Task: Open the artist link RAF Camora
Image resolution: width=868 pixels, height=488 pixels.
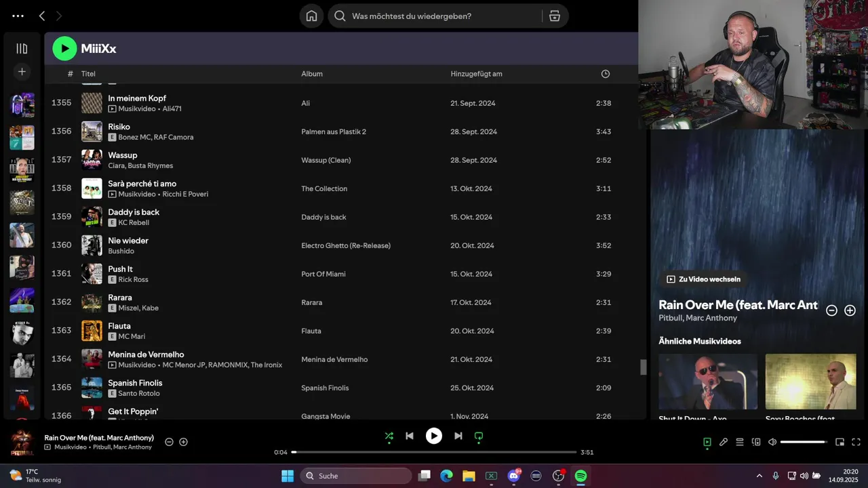Action: point(174,137)
